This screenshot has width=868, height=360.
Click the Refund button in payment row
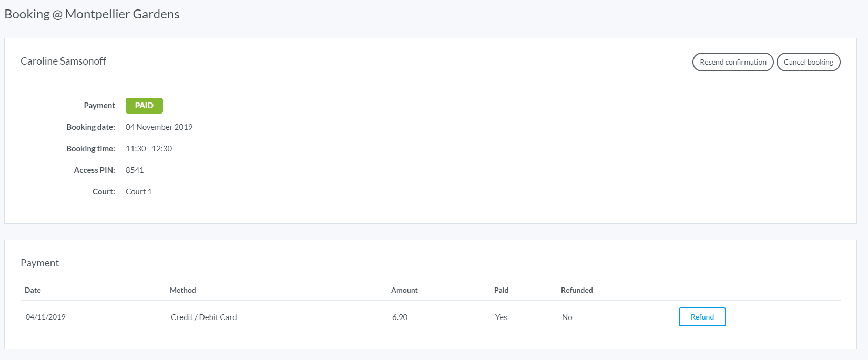(702, 317)
